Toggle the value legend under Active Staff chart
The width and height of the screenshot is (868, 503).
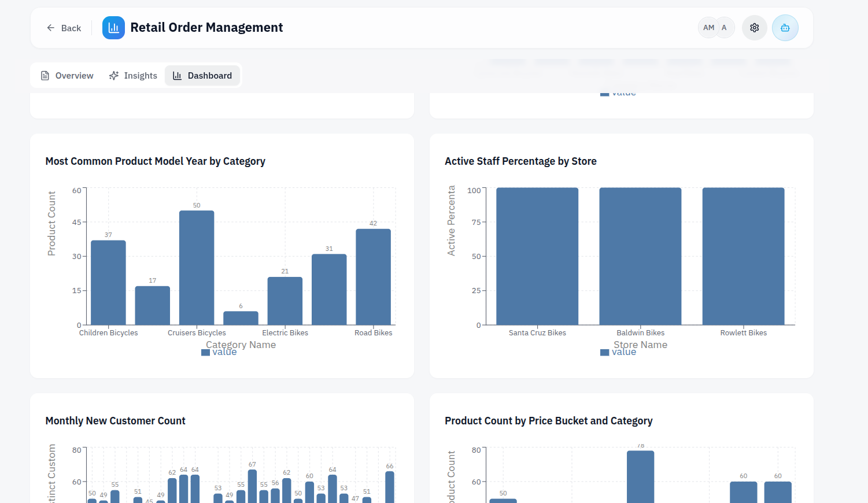tap(619, 352)
